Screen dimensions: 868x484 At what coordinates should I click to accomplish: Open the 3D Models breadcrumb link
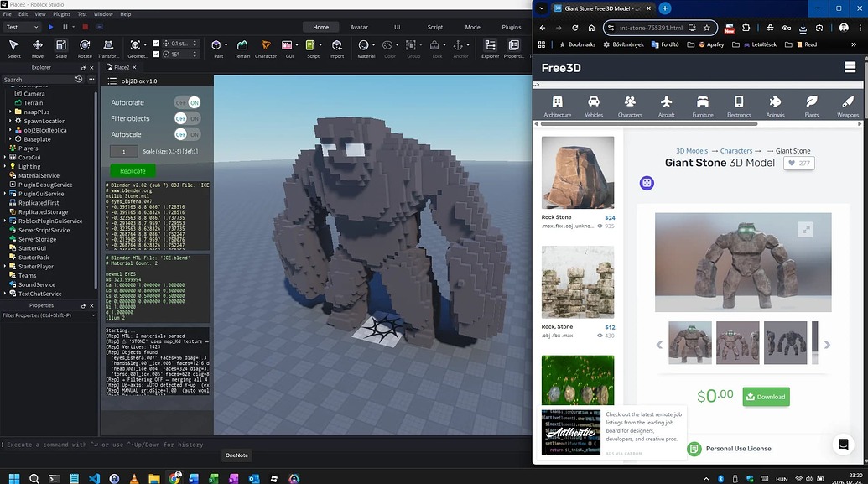[691, 151]
